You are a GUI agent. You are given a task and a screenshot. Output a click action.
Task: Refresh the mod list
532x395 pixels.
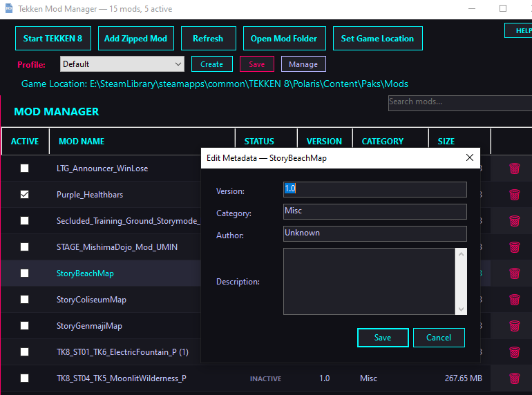[x=209, y=38]
